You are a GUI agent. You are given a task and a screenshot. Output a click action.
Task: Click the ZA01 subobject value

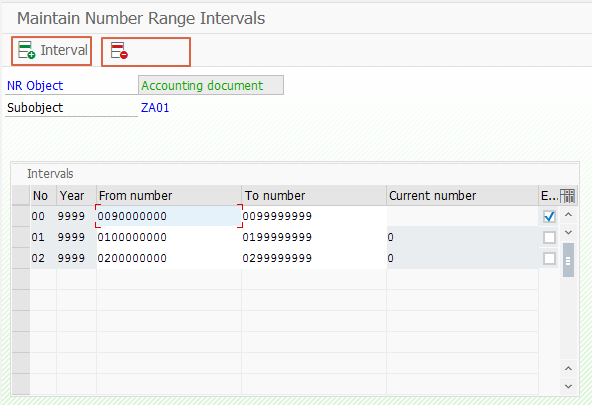(155, 108)
